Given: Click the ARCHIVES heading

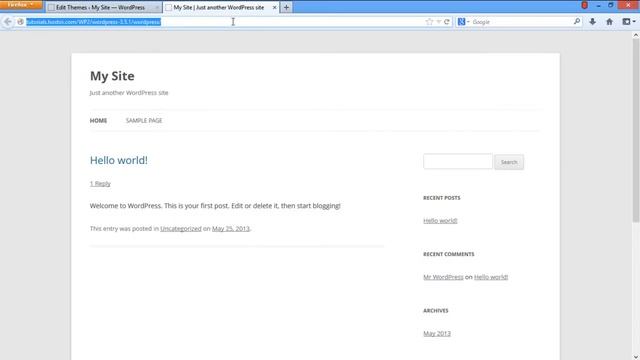Looking at the screenshot, I should 436,311.
